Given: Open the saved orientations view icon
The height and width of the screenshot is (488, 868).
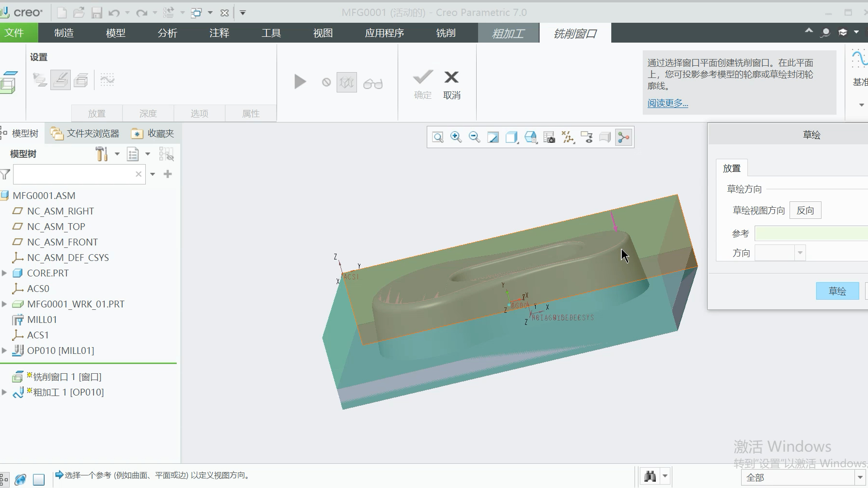Looking at the screenshot, I should 530,137.
